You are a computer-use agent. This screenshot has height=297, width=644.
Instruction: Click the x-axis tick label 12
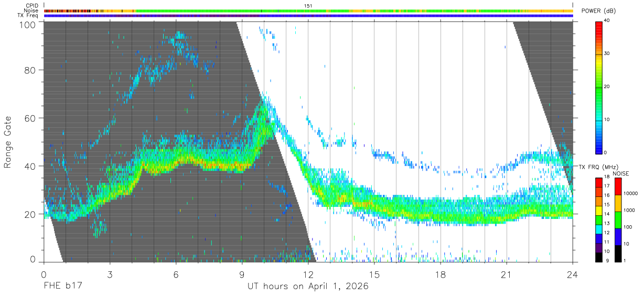point(308,274)
